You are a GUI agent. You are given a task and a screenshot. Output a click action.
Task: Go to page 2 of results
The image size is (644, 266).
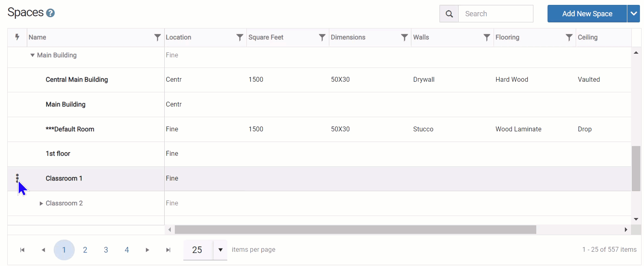tap(85, 250)
